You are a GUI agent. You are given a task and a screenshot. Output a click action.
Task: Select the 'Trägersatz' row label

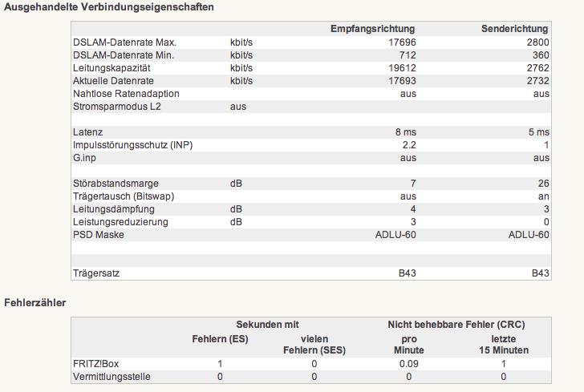pos(96,273)
